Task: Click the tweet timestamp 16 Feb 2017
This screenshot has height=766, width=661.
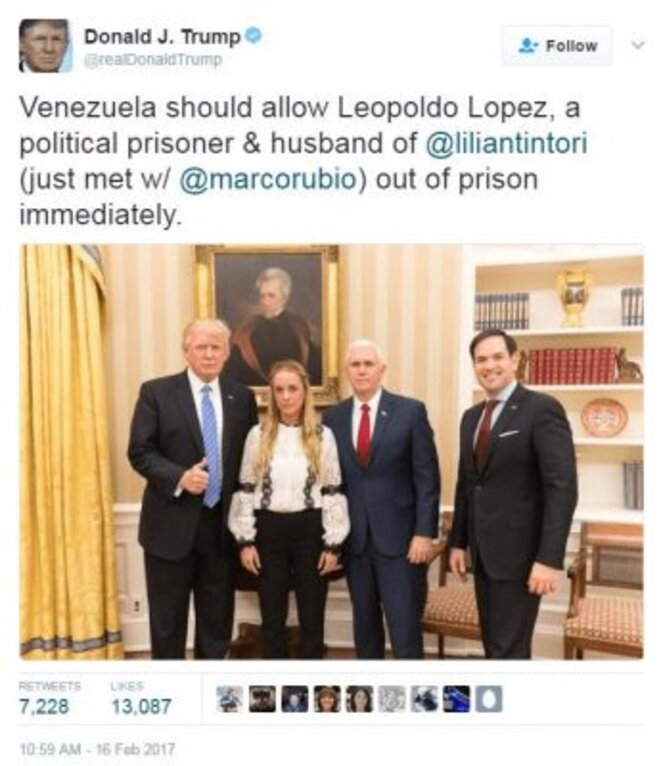Action: (x=97, y=749)
